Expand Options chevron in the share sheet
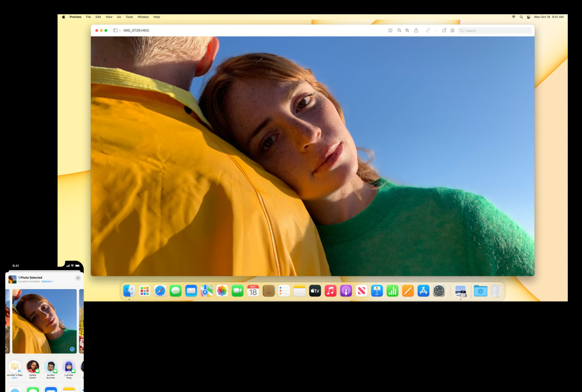The image size is (582, 392). (x=48, y=281)
